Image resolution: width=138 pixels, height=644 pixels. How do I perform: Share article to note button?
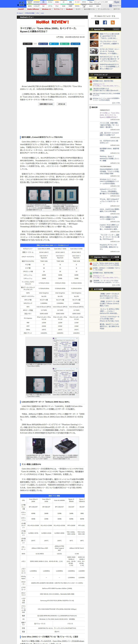tap(64, 44)
